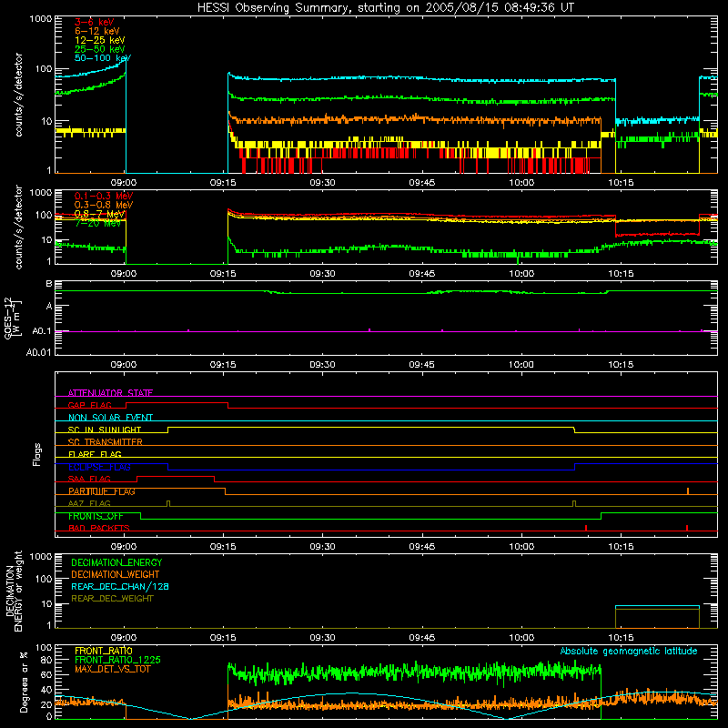Click the red 3-6 keV legend label

coord(95,22)
